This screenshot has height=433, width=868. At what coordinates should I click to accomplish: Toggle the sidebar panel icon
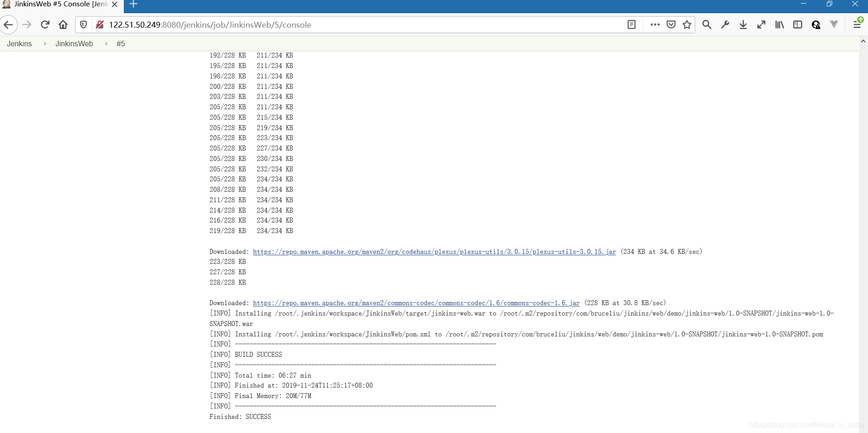tap(798, 24)
